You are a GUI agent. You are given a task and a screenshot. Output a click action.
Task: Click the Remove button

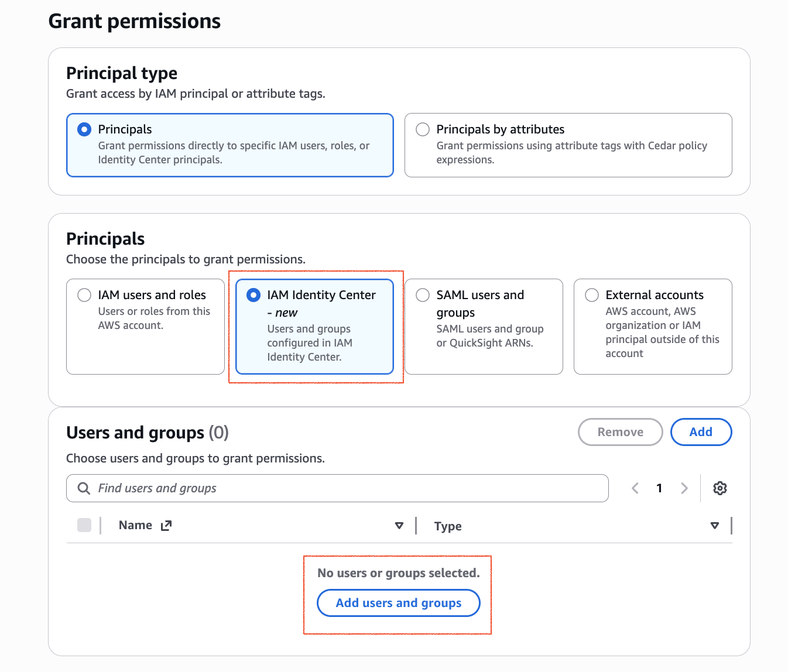(621, 432)
